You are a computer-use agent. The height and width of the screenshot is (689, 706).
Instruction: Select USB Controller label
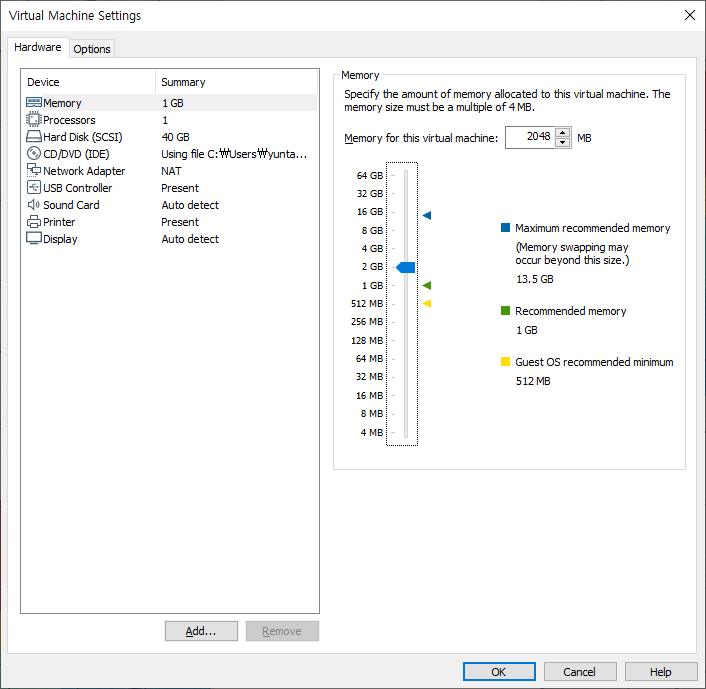tap(77, 188)
